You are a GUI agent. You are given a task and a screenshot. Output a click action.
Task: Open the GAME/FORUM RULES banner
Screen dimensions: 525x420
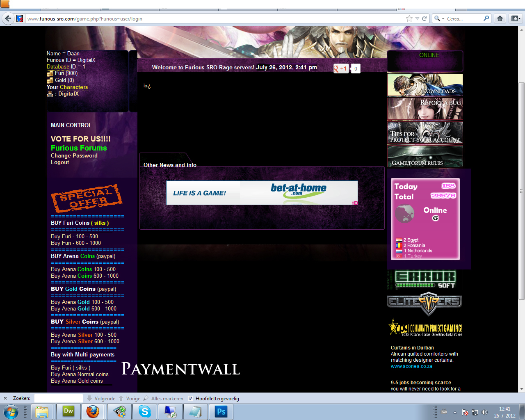425,156
